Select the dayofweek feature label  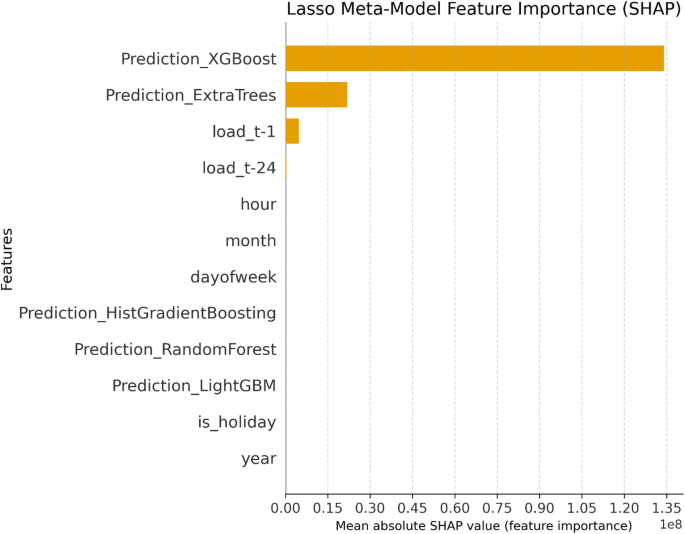(x=233, y=277)
